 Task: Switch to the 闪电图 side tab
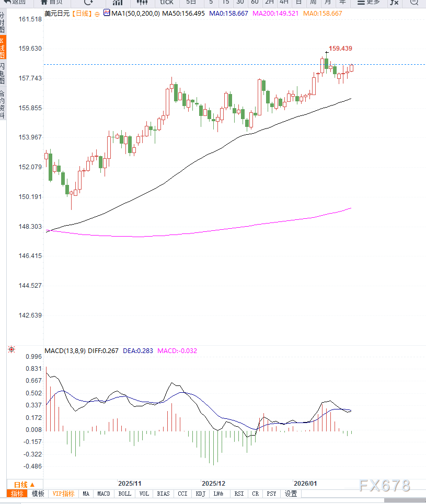point(3,74)
